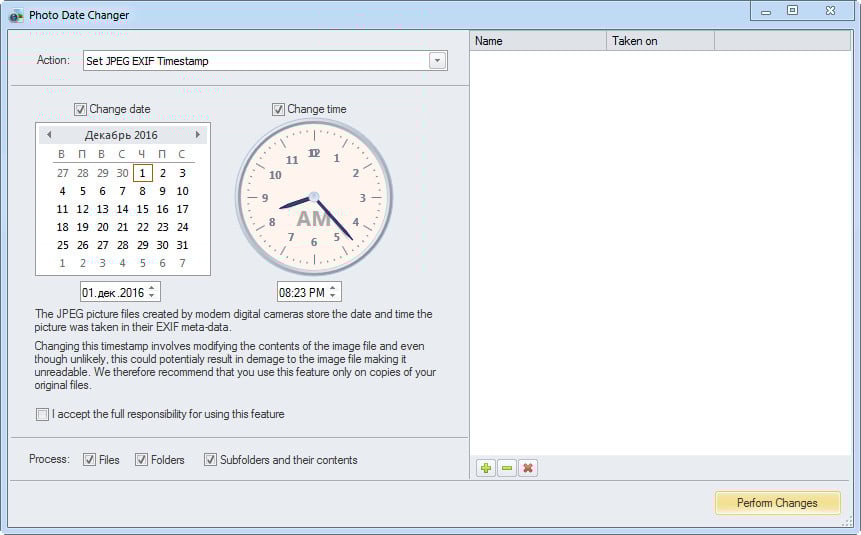Screen dimensions: 861x535
Task: Click the Photo Date Changer title bar icon
Action: click(x=16, y=15)
